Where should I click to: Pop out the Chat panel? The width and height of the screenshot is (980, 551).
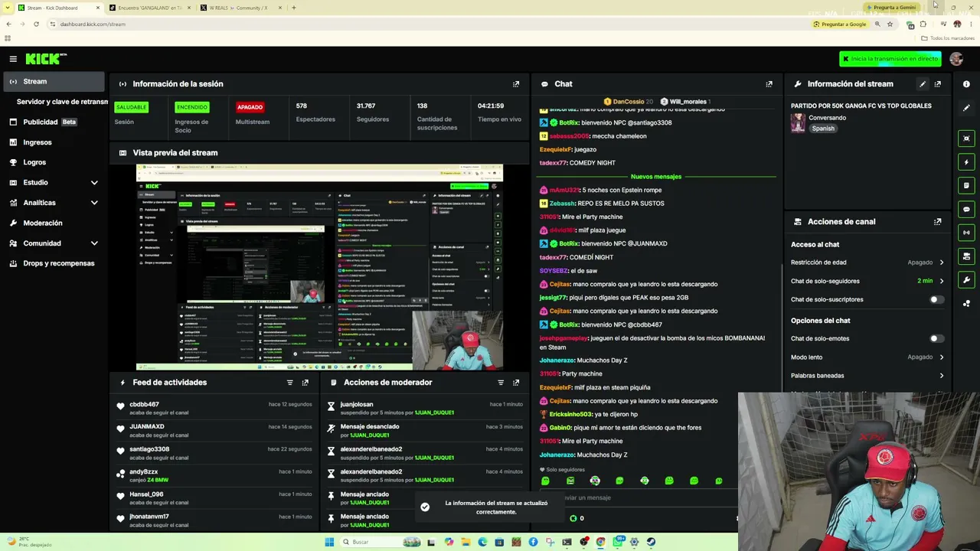(769, 84)
